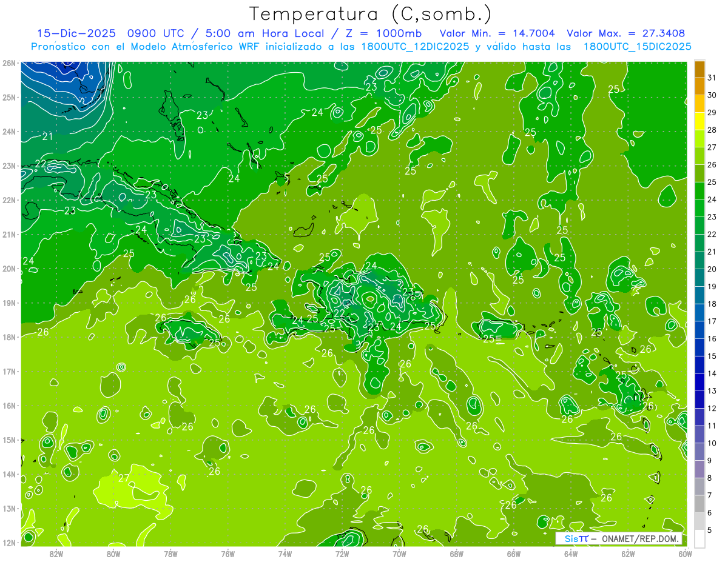Click the orange color bar segment between 29 and 30

(x=699, y=104)
